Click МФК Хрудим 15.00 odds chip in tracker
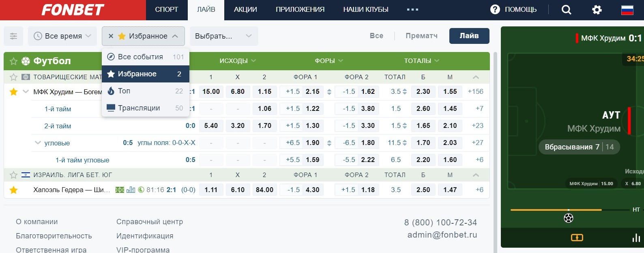 click(591, 184)
